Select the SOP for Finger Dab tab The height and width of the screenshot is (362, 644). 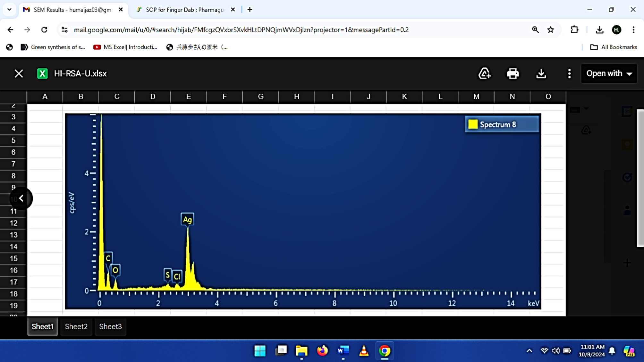(184, 10)
